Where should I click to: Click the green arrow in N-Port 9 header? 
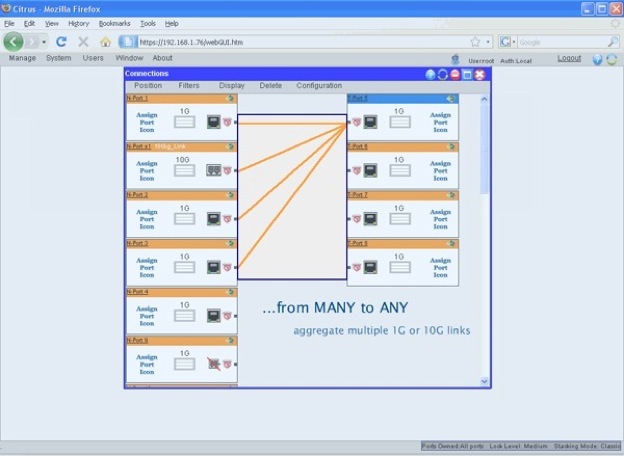pyautogui.click(x=230, y=340)
